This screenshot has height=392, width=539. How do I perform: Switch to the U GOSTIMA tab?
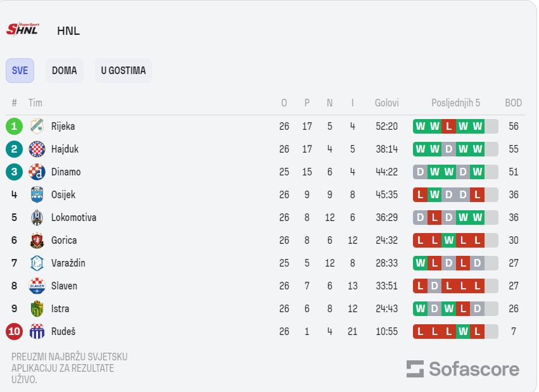click(124, 70)
